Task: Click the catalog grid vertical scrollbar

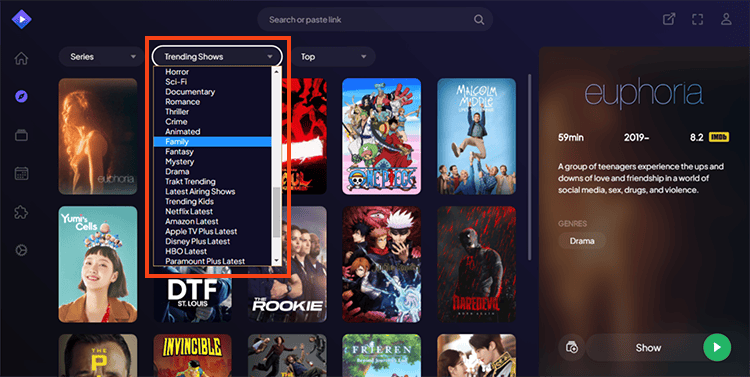Action: 529,167
